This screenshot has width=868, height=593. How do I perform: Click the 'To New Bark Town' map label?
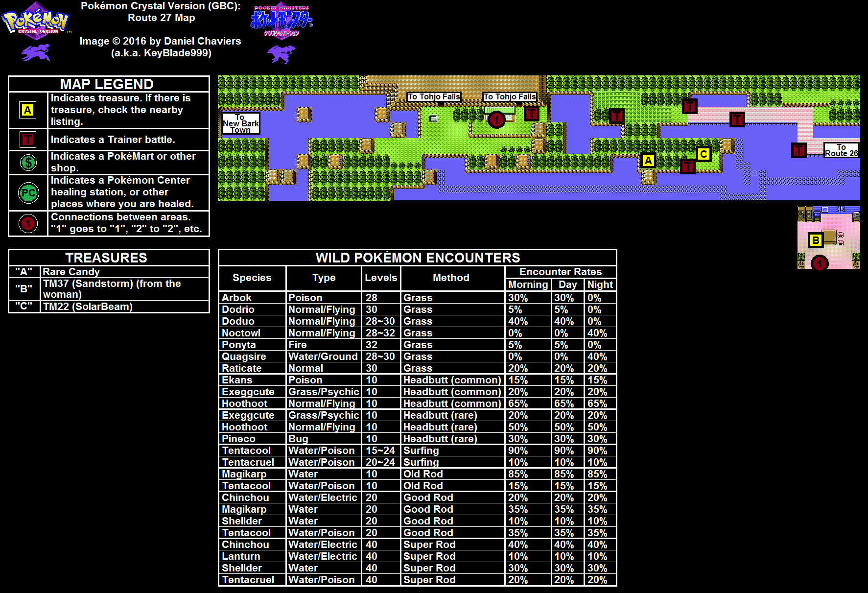click(240, 123)
